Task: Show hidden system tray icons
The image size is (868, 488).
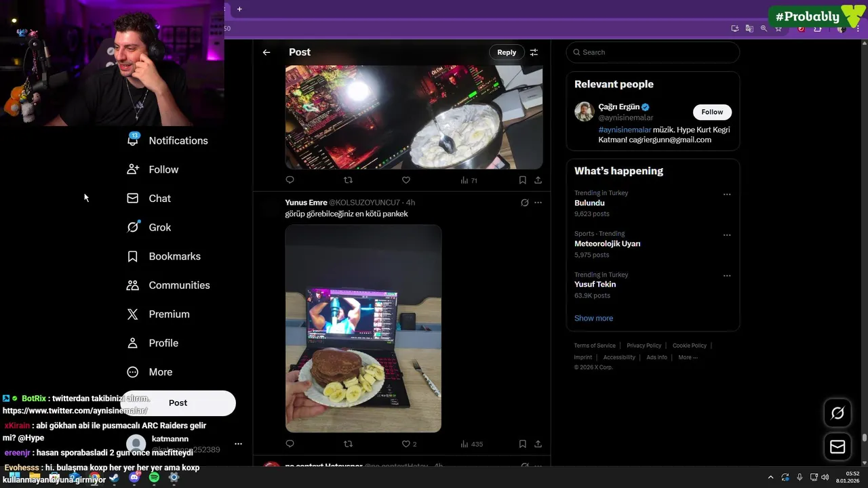Action: pyautogui.click(x=770, y=477)
